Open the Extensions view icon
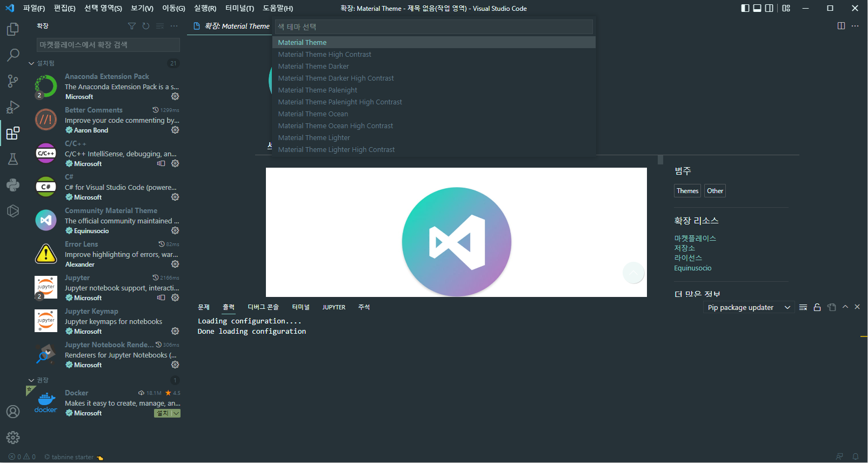Image resolution: width=868 pixels, height=463 pixels. click(13, 133)
